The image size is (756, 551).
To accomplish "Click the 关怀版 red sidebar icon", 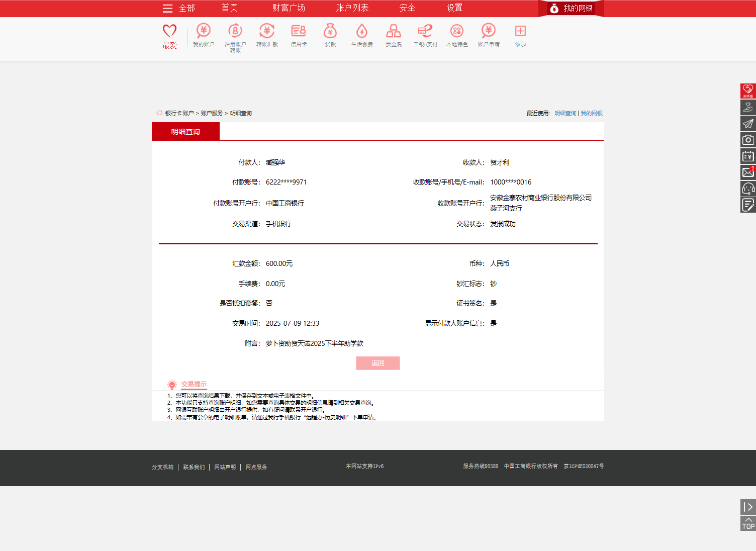I will coord(748,91).
